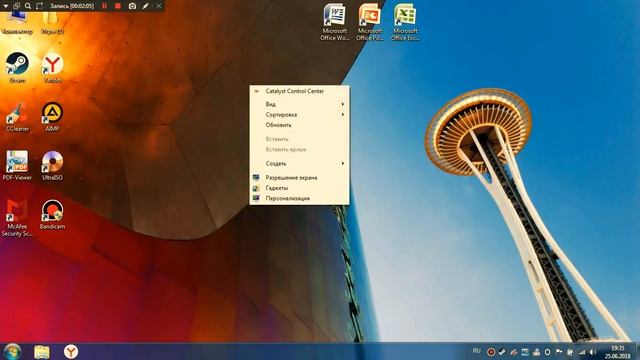Activate the drawing pencil tool in recorder bar
Image resolution: width=640 pixels, height=360 pixels.
coord(145,6)
